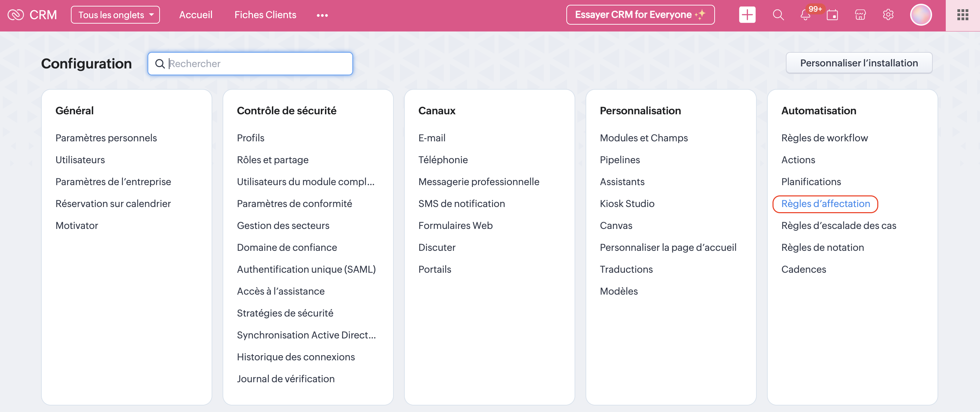This screenshot has height=412, width=980.
Task: Open notifications bell icon
Action: point(805,15)
